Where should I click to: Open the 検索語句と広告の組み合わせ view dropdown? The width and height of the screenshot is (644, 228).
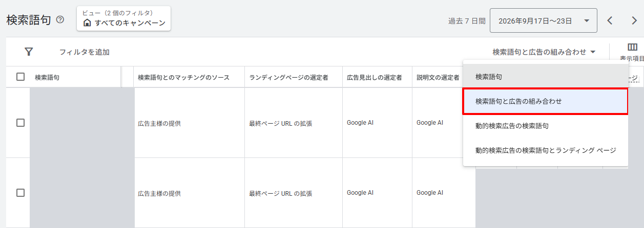tap(544, 52)
